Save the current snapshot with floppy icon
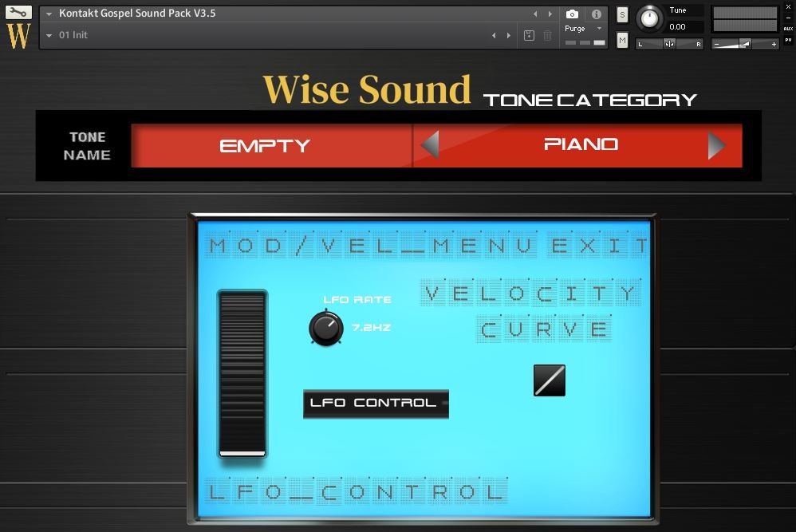 coord(528,35)
